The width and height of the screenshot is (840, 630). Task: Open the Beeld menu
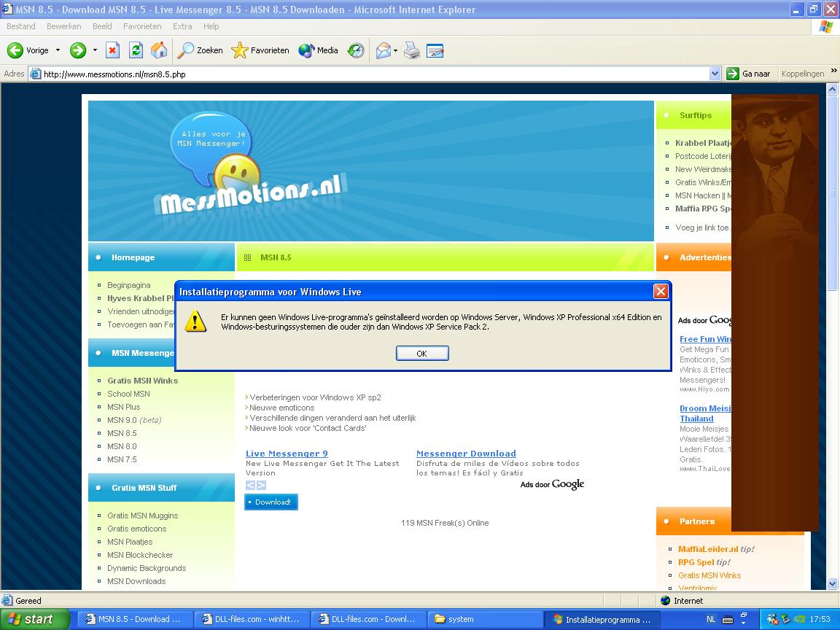point(102,26)
